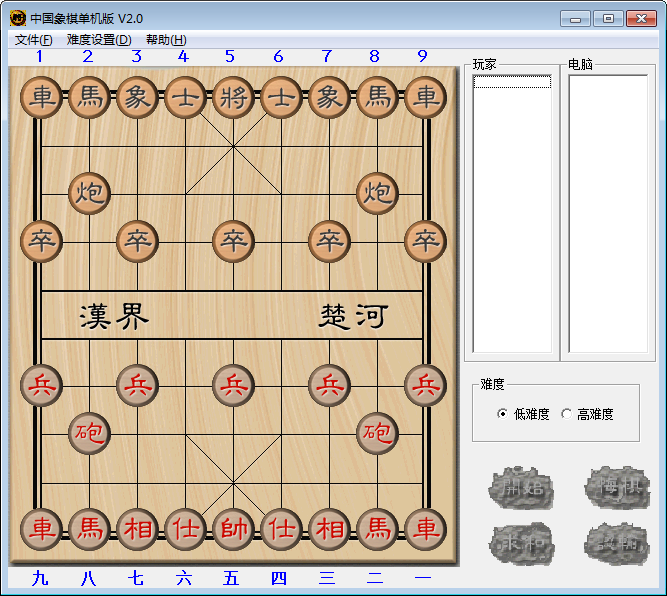Pick the red 砲 cannon above the 二 file
The height and width of the screenshot is (596, 667).
point(377,433)
